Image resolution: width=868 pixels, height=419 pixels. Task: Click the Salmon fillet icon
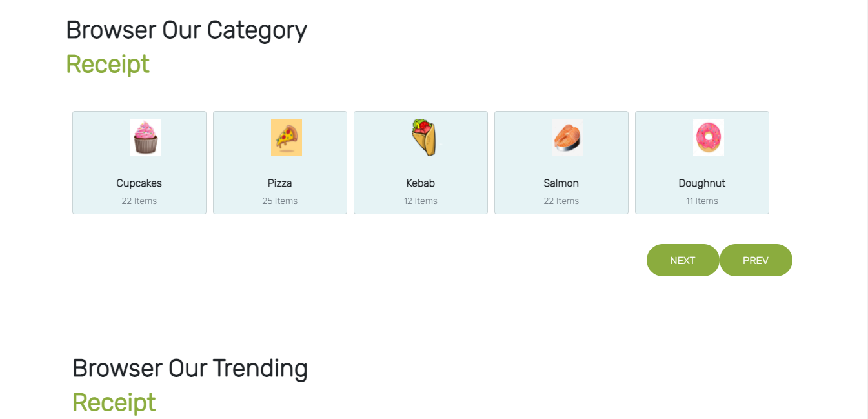pos(568,137)
